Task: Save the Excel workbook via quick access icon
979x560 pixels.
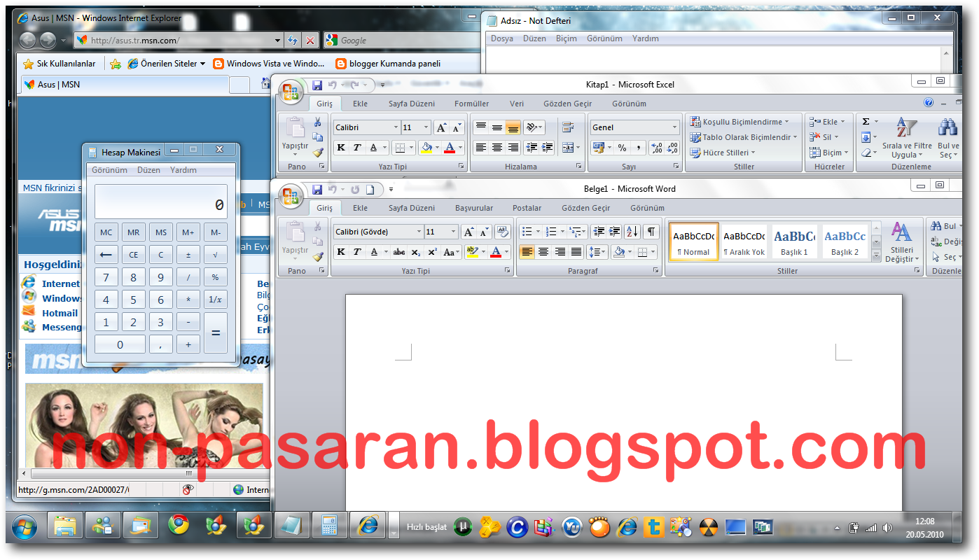Action: (317, 85)
